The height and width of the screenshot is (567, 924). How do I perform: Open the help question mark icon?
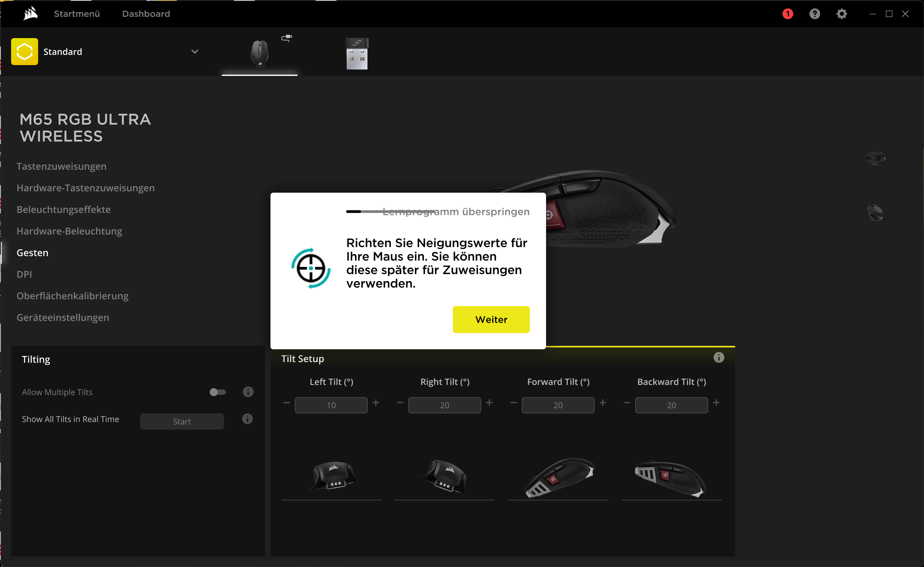tap(814, 14)
